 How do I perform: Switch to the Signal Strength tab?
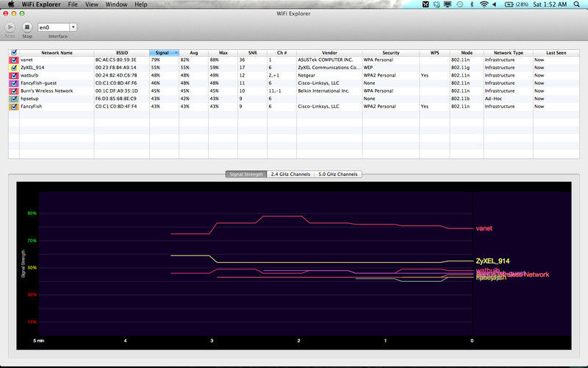tap(246, 174)
